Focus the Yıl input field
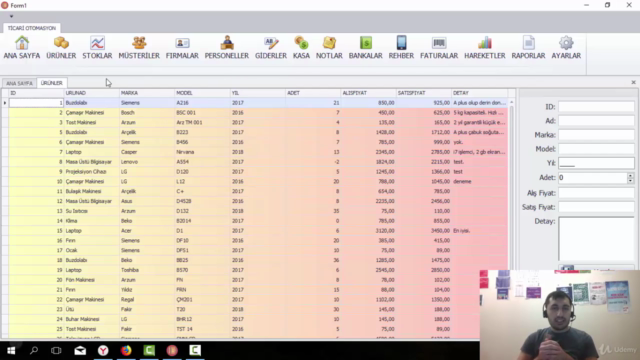Screen dimensions: 640x360 pyautogui.click(x=596, y=163)
